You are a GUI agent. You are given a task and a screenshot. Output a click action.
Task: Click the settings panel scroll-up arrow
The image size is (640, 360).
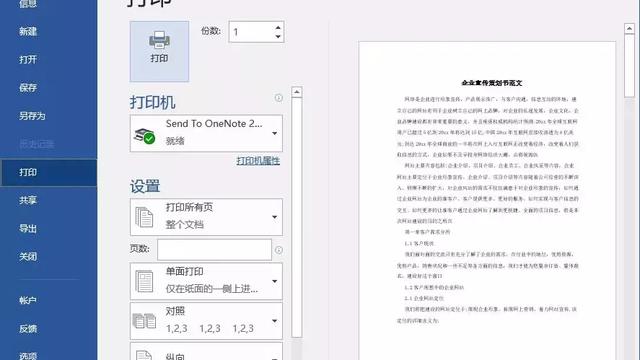coord(297,92)
